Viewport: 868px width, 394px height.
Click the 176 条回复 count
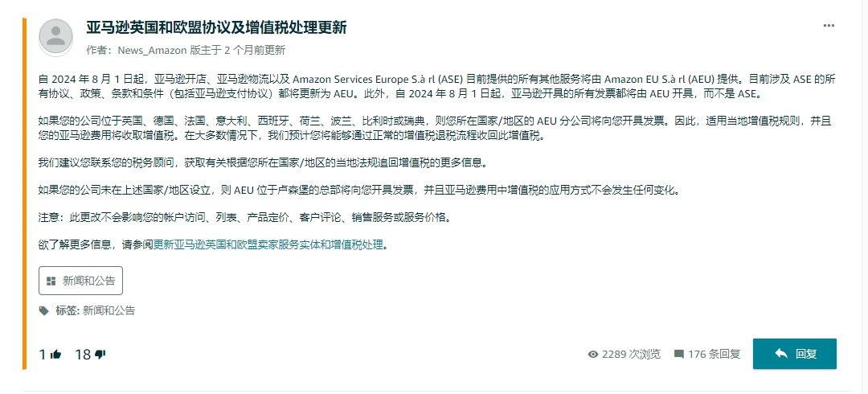point(714,354)
